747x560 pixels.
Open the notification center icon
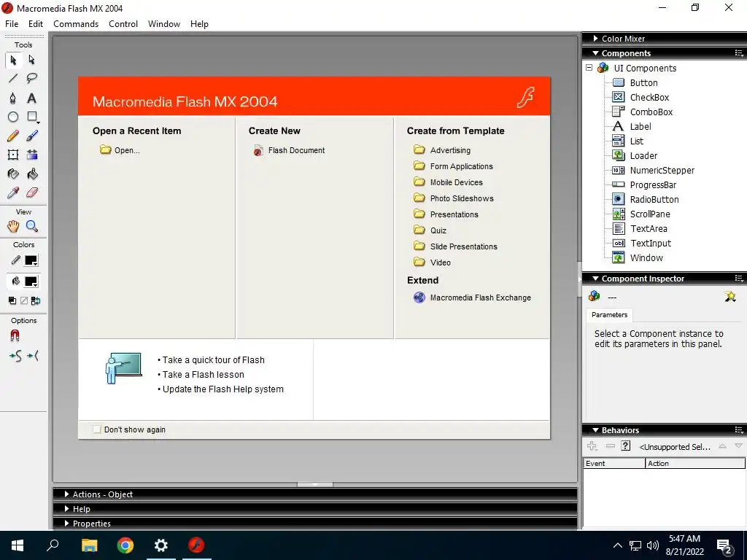pos(724,546)
